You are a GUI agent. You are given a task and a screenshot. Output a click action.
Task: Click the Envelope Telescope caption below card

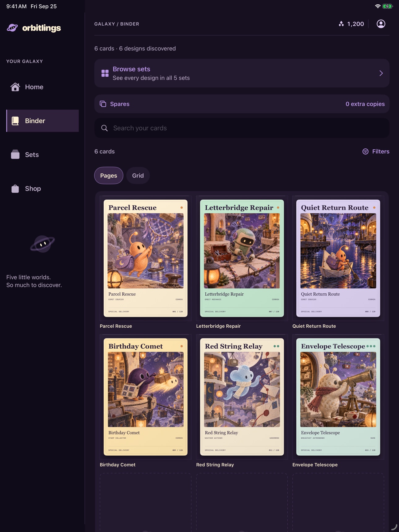click(x=315, y=465)
